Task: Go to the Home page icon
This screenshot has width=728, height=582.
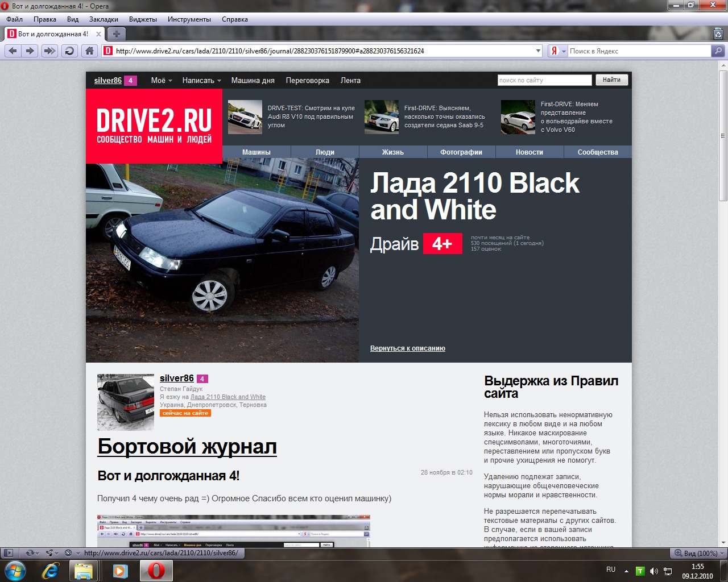Action: click(x=89, y=51)
